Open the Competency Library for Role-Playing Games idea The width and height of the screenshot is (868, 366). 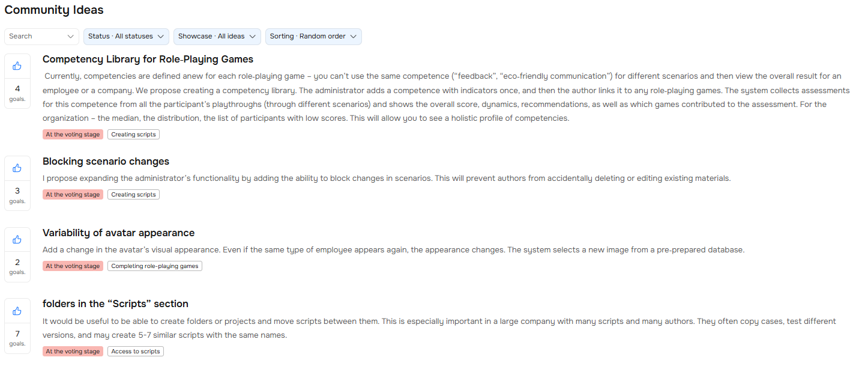click(148, 59)
